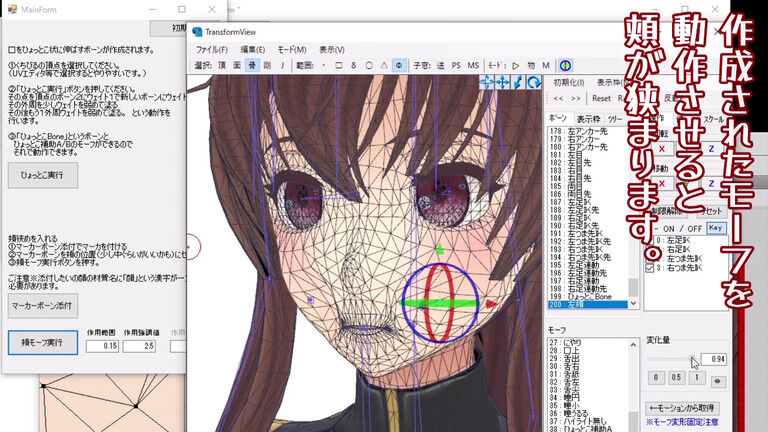Click the blue circular rotate icon

coord(534,82)
